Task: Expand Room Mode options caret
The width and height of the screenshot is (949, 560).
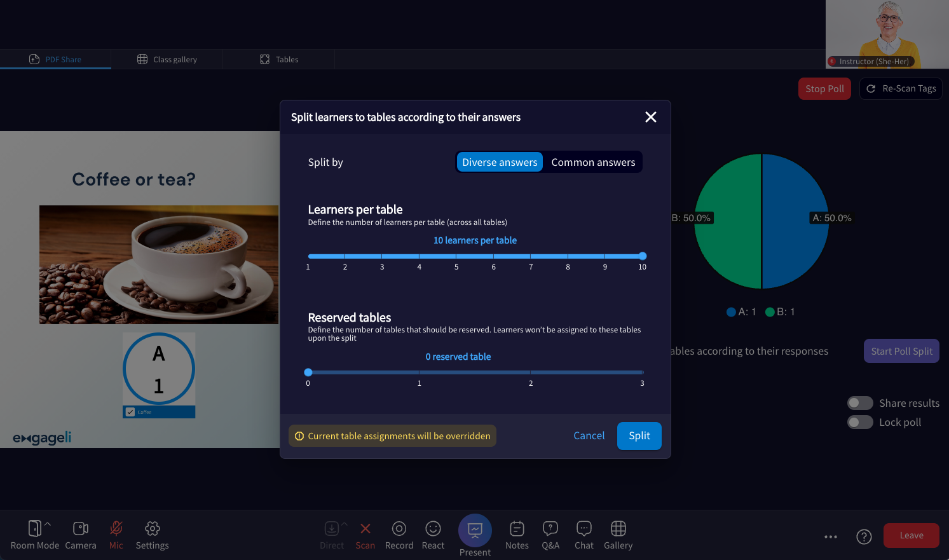Action: click(x=48, y=524)
